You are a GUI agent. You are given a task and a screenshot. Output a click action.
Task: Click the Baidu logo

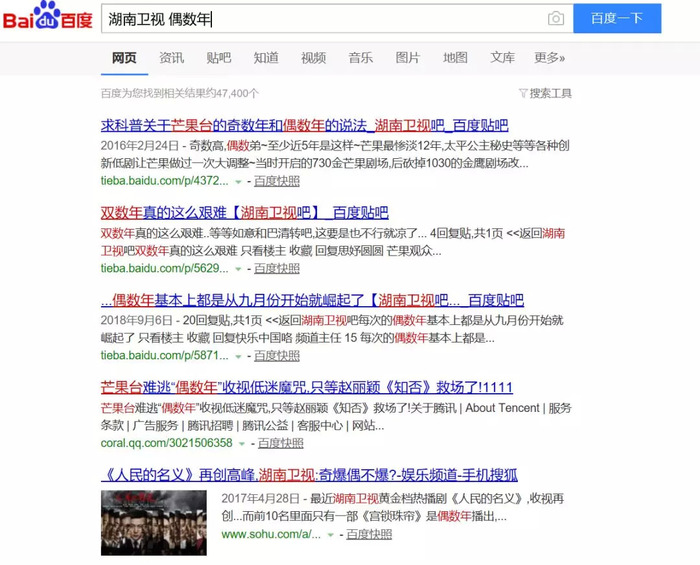[x=47, y=17]
